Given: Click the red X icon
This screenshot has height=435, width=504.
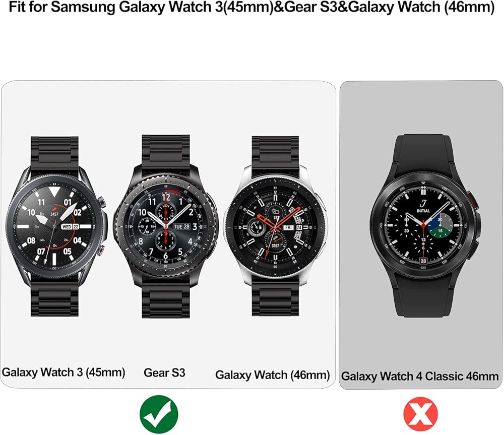Looking at the screenshot, I should [x=420, y=414].
